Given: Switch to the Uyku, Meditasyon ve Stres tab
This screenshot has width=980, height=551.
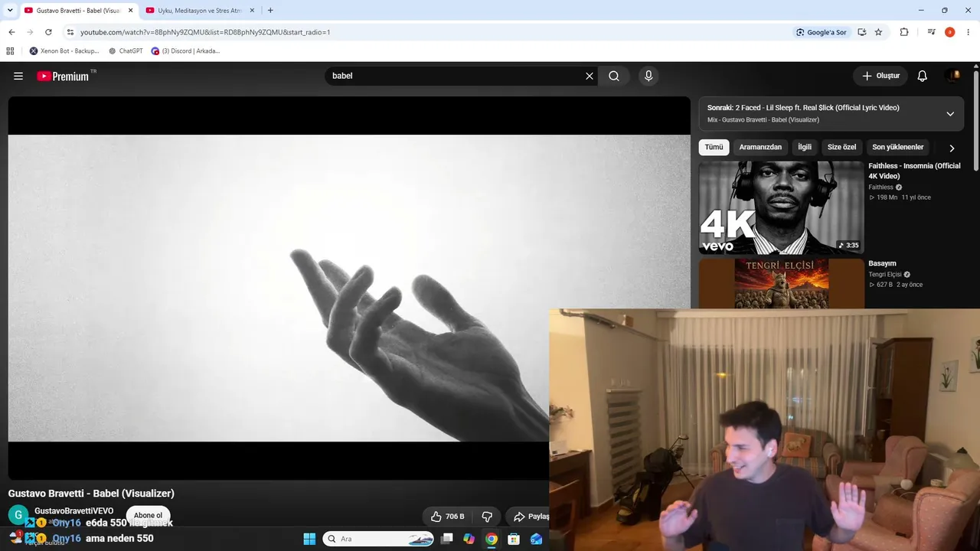Looking at the screenshot, I should click(x=199, y=11).
